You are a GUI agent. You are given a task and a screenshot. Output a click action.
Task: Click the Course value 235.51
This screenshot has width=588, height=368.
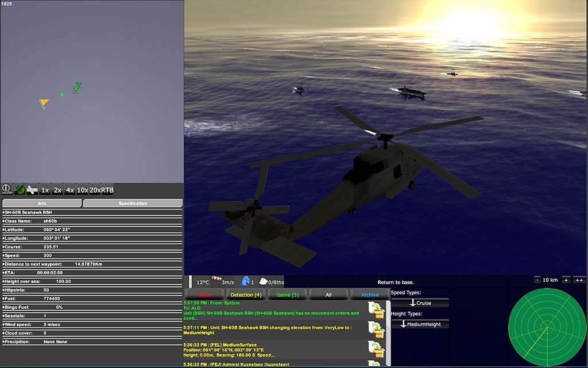[x=51, y=247]
